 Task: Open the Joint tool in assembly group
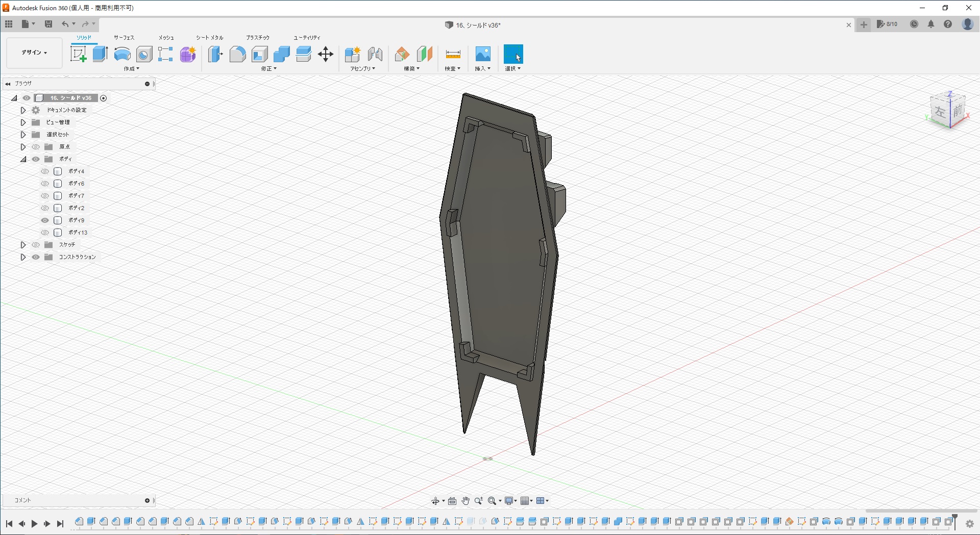[x=375, y=54]
